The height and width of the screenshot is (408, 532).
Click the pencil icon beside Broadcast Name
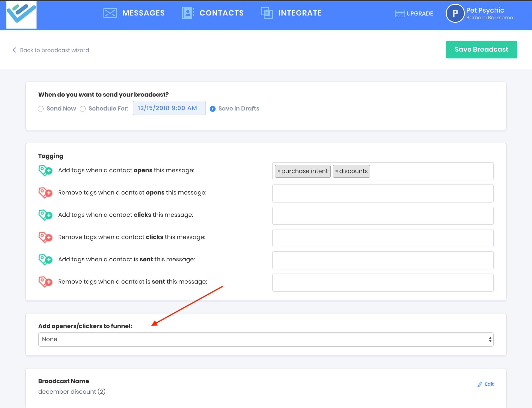coord(479,384)
